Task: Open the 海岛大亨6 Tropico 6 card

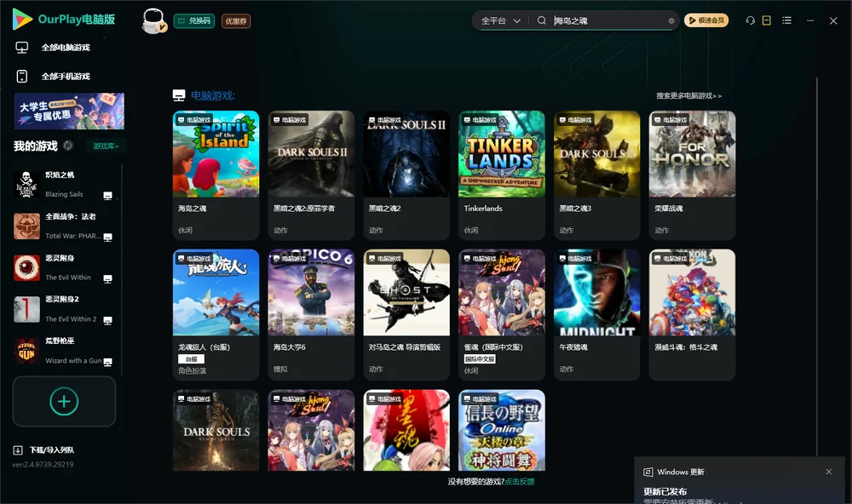Action: click(x=311, y=314)
